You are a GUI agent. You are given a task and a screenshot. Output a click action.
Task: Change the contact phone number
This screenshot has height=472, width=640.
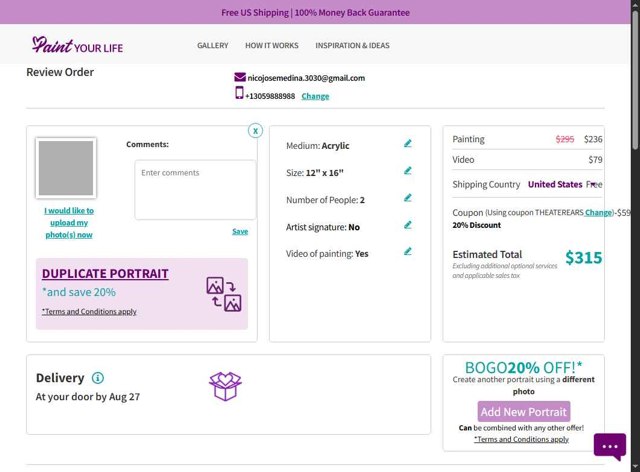tap(315, 96)
